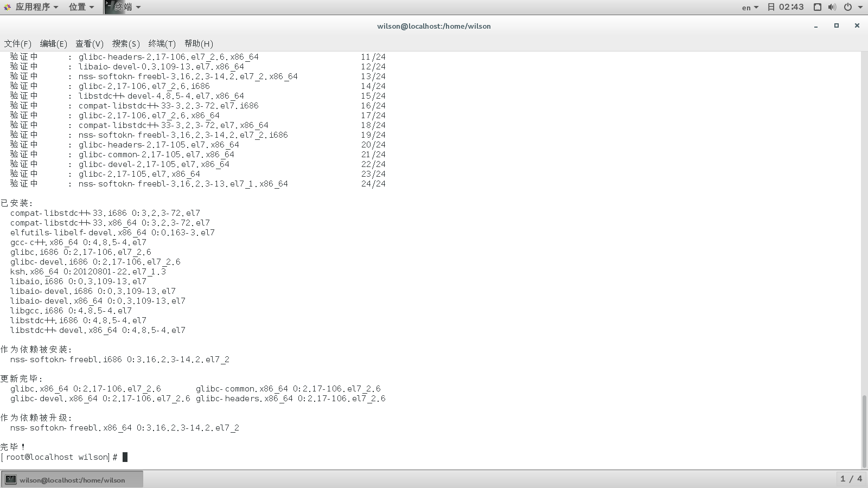Open the 搜索(S) menu

[126, 43]
